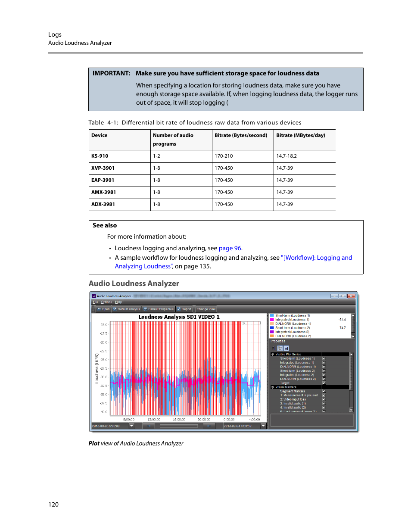Viewport: 411px width, 532px height.
Task: Open the end date 2013-09-04 dropdown
Action: pos(263,426)
